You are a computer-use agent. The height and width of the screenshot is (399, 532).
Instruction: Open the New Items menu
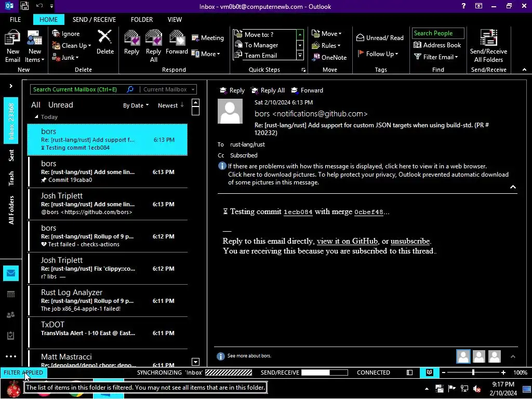click(35, 46)
